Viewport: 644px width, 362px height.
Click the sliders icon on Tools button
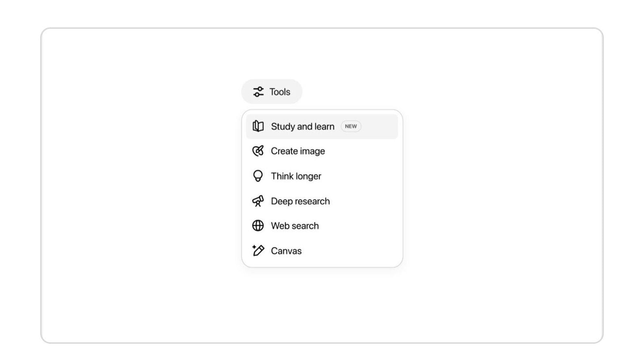coord(258,92)
